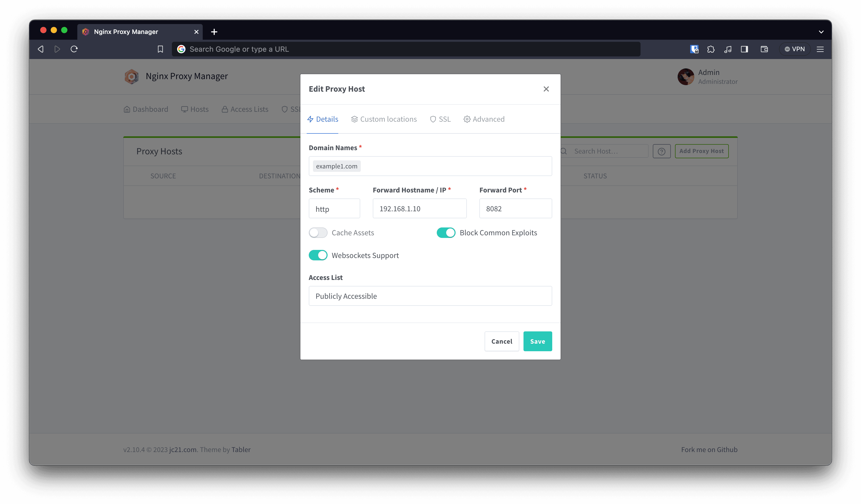
Task: Click the help question mark icon
Action: (x=661, y=151)
